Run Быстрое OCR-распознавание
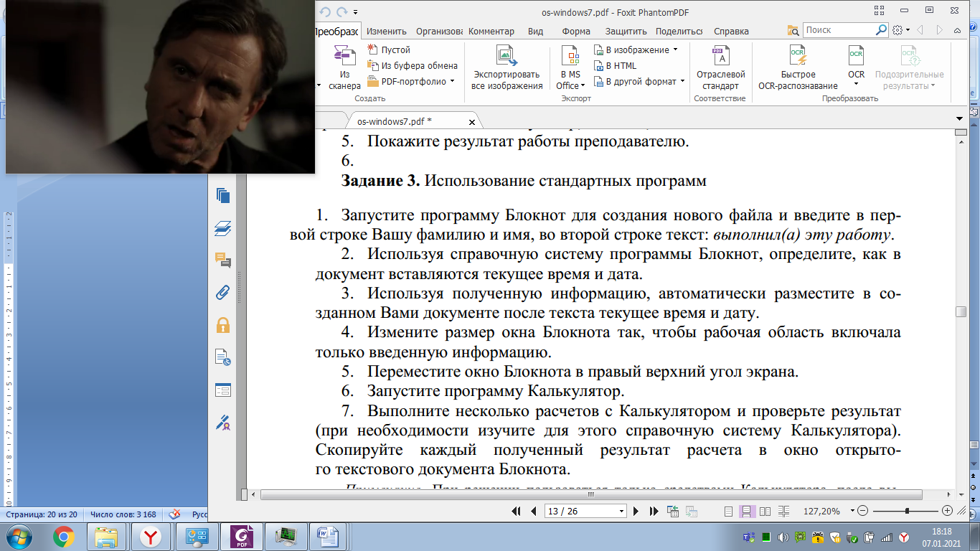Screen dimensions: 980x551 tap(798, 68)
